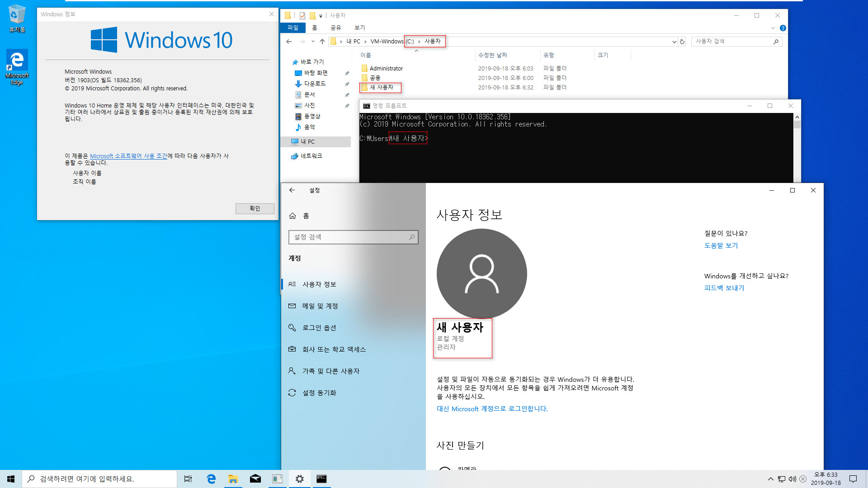Select 메일 및 계정 in Settings sidebar
The height and width of the screenshot is (488, 868).
click(354, 306)
